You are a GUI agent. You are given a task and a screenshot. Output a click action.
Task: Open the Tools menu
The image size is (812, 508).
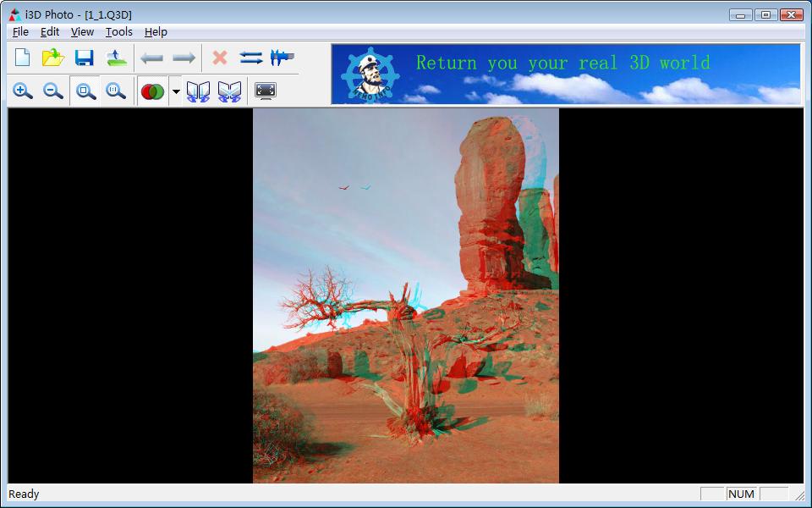point(119,32)
